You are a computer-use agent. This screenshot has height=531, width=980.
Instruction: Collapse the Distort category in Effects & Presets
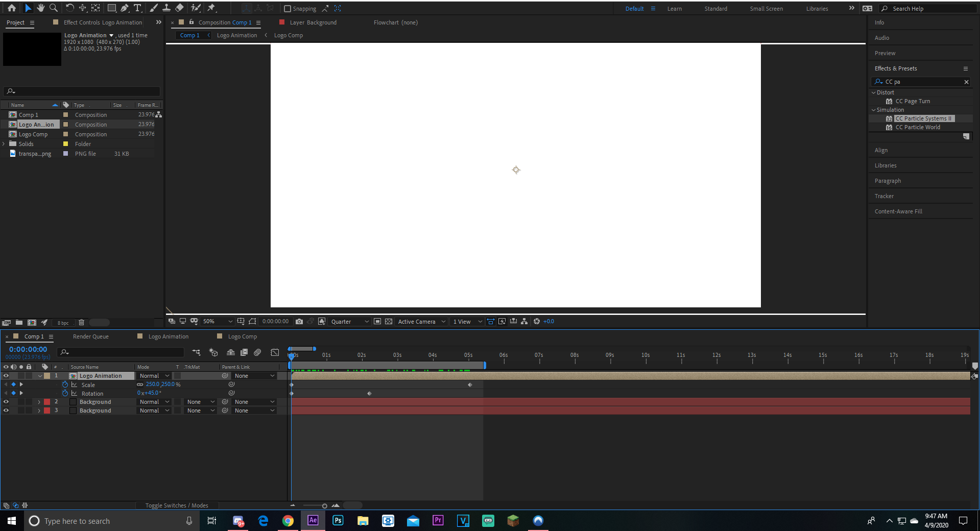(874, 92)
